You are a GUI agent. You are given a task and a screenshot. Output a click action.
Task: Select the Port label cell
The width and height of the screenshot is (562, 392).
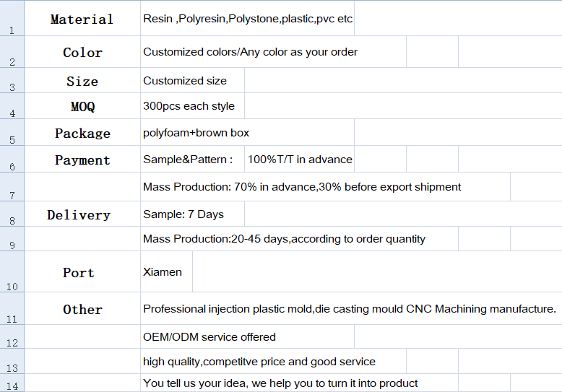82,271
